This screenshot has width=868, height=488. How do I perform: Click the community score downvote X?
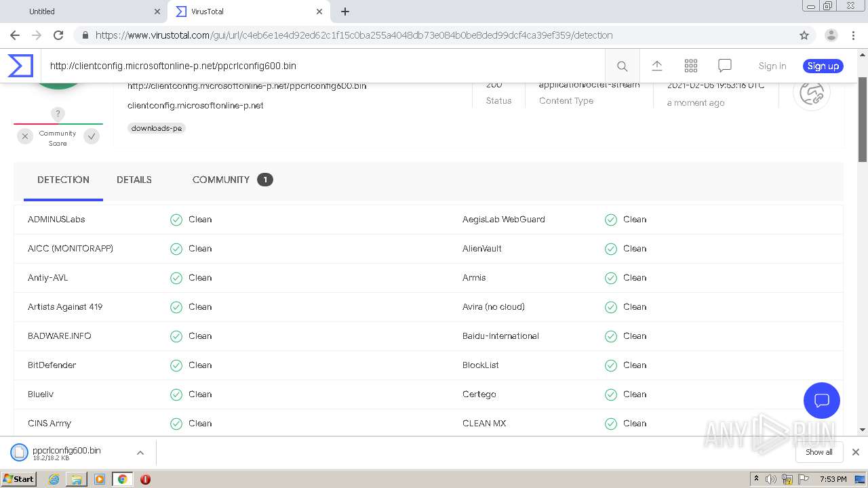25,136
